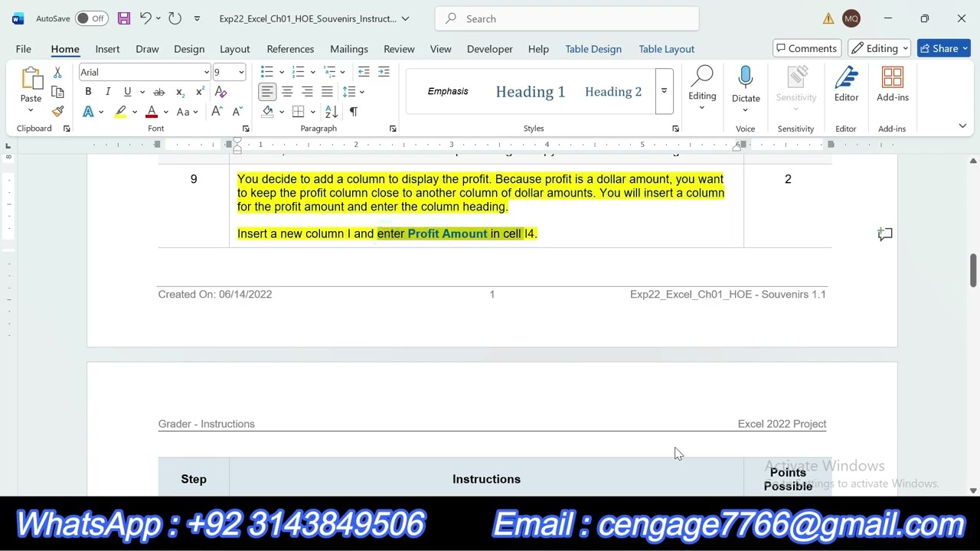The image size is (980, 551).
Task: Click the warning alert icon in title bar
Action: pos(828,18)
